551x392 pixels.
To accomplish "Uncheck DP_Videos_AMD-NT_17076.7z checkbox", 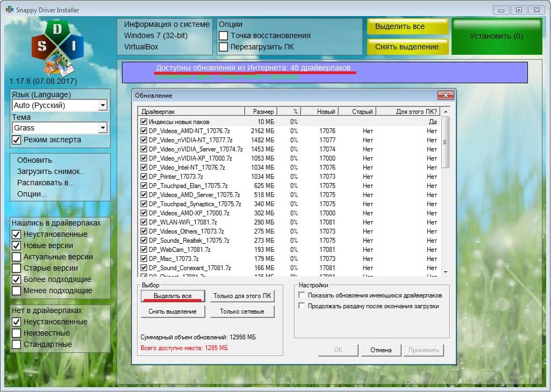I will pos(144,131).
